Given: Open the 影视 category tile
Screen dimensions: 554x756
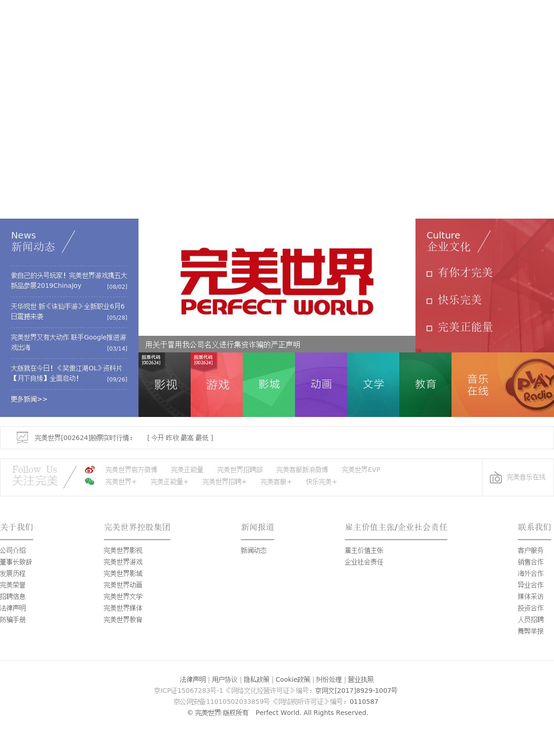Looking at the screenshot, I should (164, 385).
